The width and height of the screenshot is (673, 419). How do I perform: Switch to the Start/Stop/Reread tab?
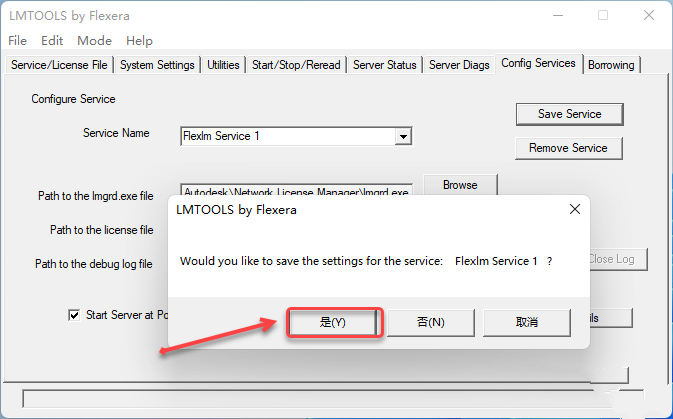[x=296, y=65]
